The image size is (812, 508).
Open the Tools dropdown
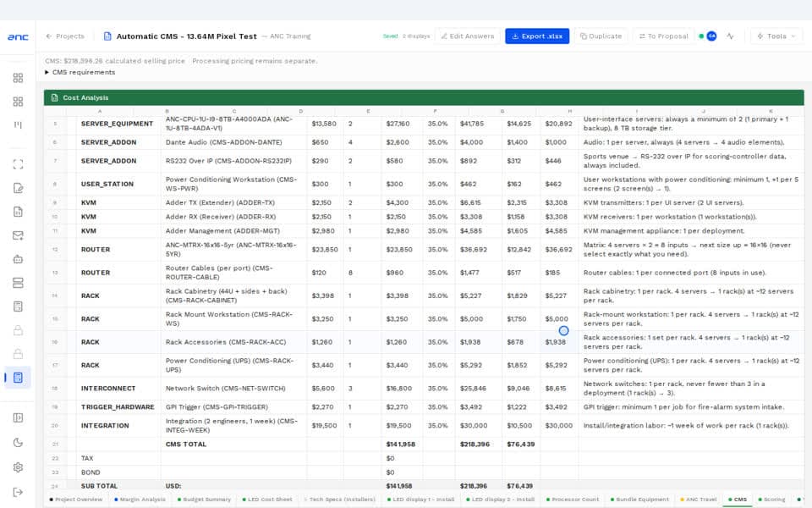[776, 36]
